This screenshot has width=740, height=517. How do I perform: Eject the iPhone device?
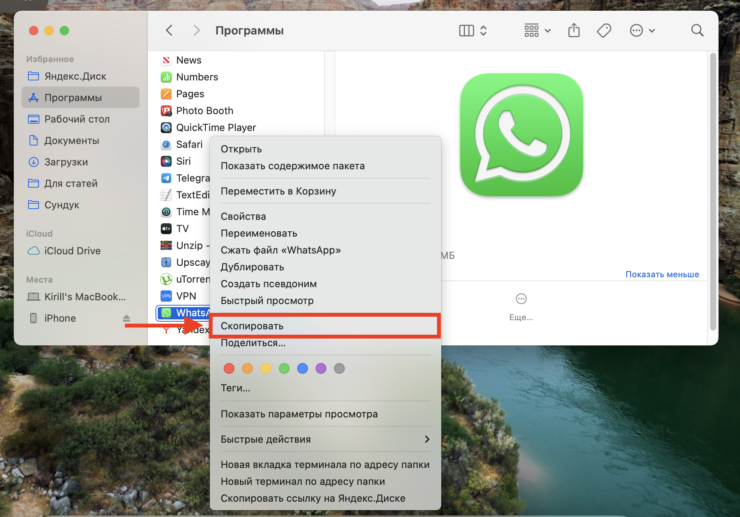click(126, 318)
